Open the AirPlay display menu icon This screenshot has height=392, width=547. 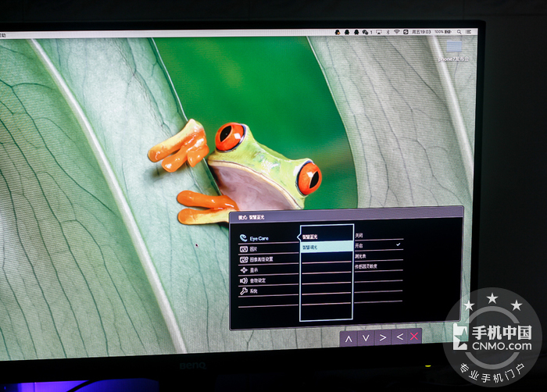pos(379,32)
